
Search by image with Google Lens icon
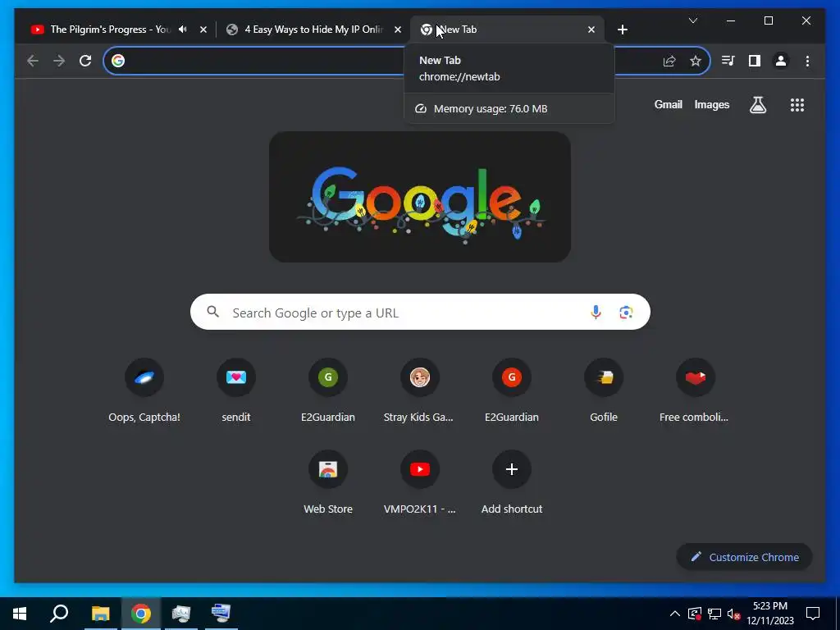point(626,312)
